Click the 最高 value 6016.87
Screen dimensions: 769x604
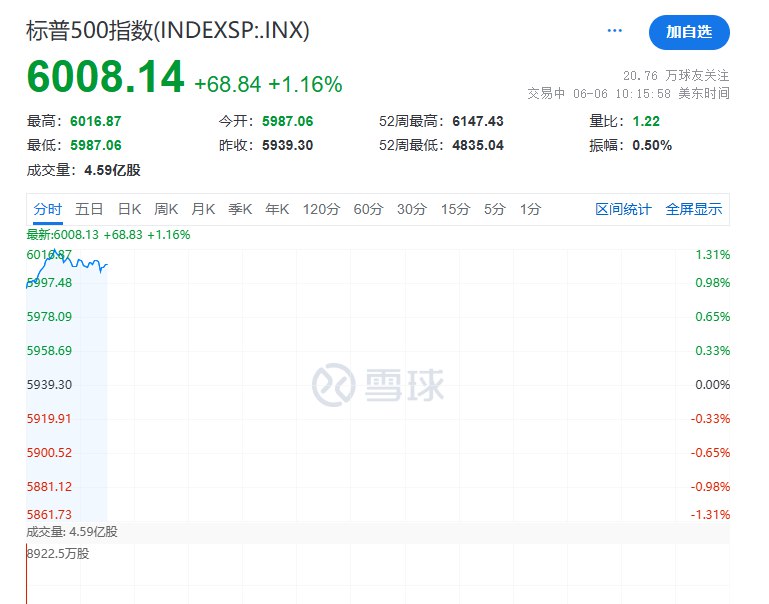[x=96, y=121]
